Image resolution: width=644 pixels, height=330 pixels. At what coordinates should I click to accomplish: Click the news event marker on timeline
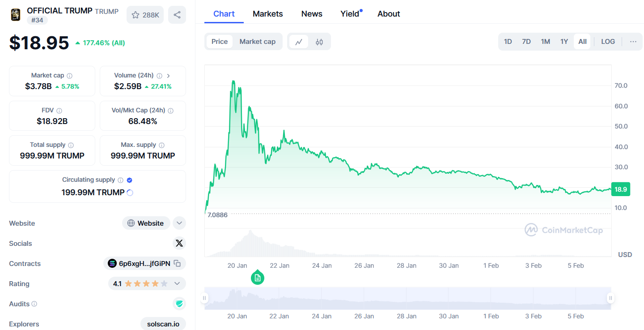pos(258,278)
